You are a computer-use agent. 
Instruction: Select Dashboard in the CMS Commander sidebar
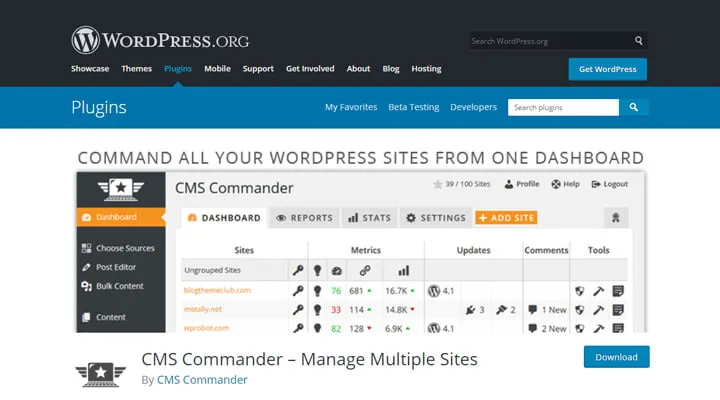pos(121,217)
